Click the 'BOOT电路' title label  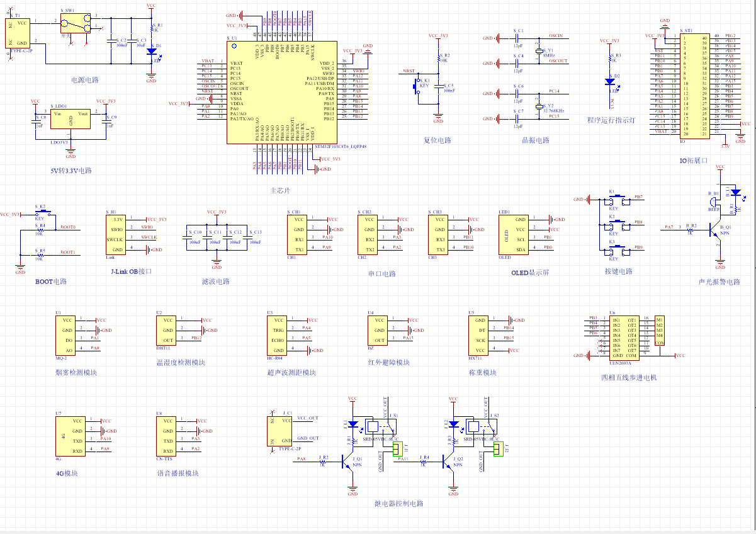(51, 281)
